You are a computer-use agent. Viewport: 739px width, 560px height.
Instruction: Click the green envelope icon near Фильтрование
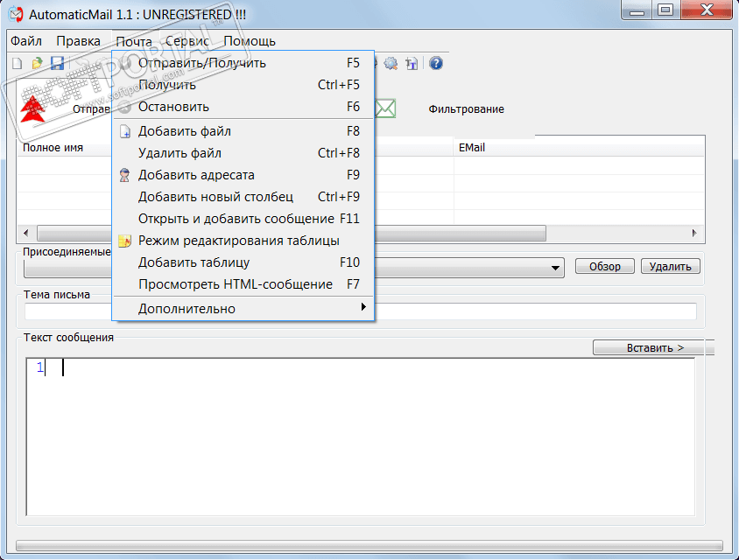(385, 108)
